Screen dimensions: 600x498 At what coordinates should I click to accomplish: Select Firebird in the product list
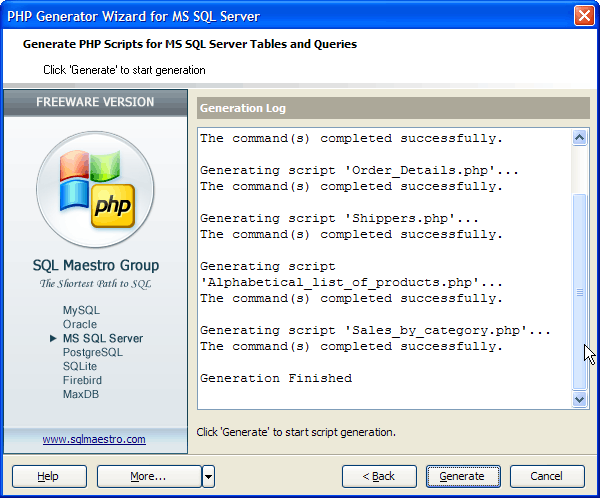(82, 380)
